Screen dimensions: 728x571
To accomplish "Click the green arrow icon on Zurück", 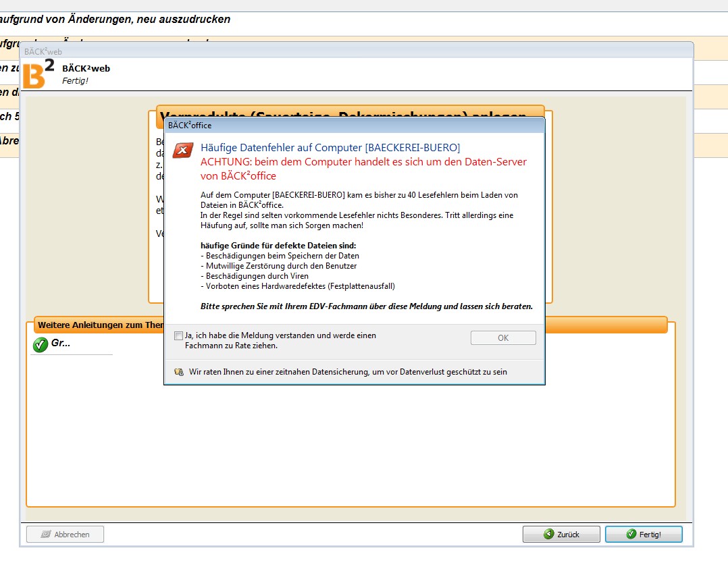I will coord(549,534).
